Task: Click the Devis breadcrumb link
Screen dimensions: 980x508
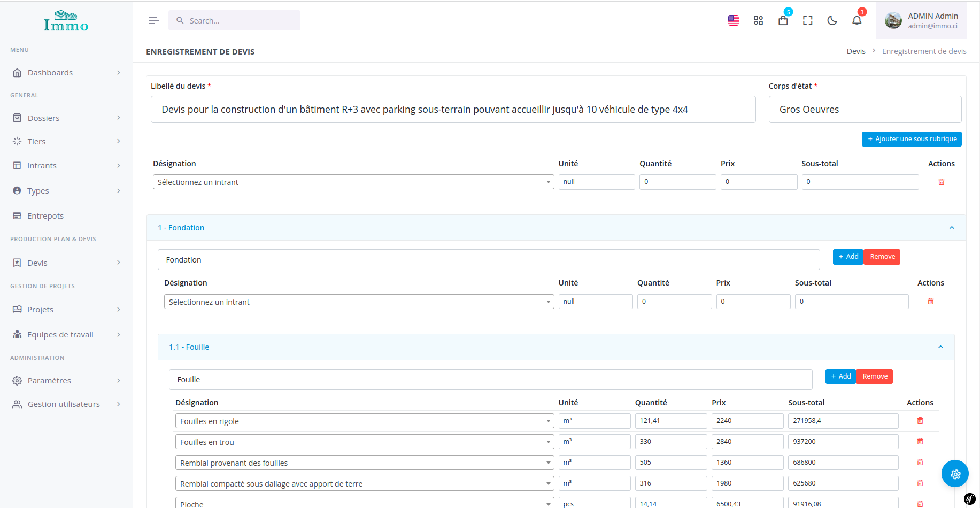Action: tap(855, 51)
